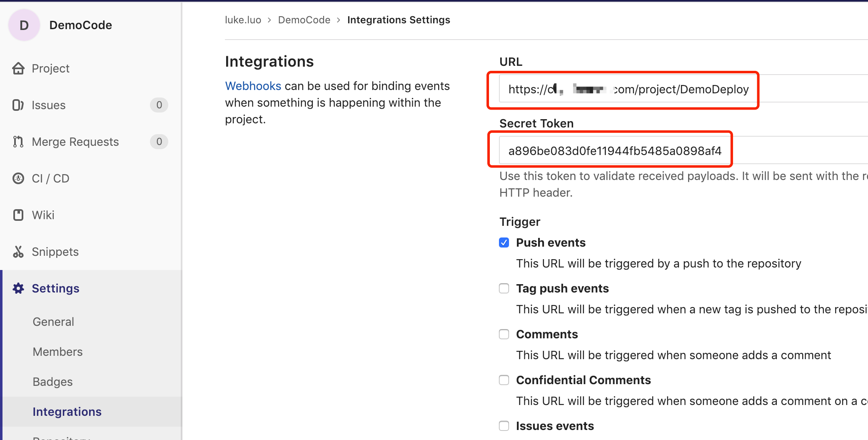Click the CI / CD rocket icon
The height and width of the screenshot is (440, 868).
(18, 178)
